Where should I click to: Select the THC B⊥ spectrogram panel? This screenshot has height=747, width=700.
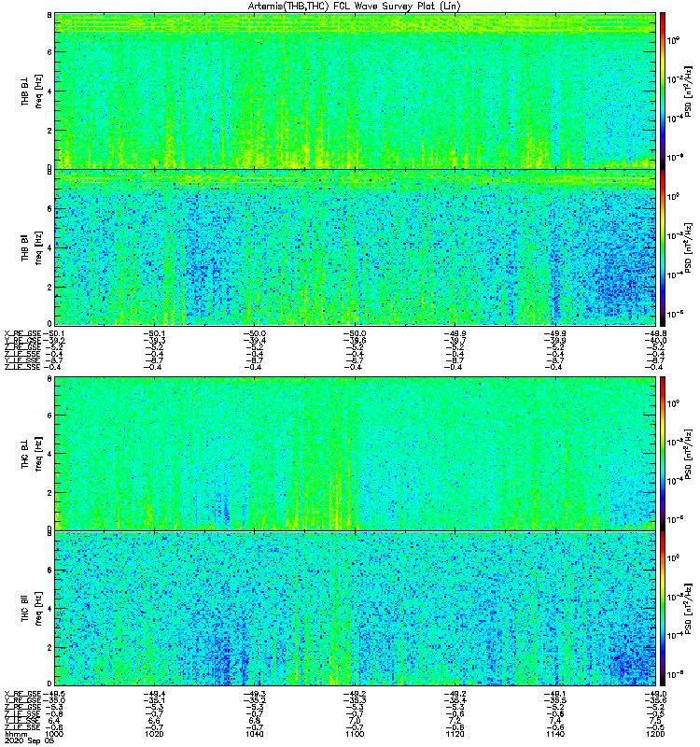(356, 453)
